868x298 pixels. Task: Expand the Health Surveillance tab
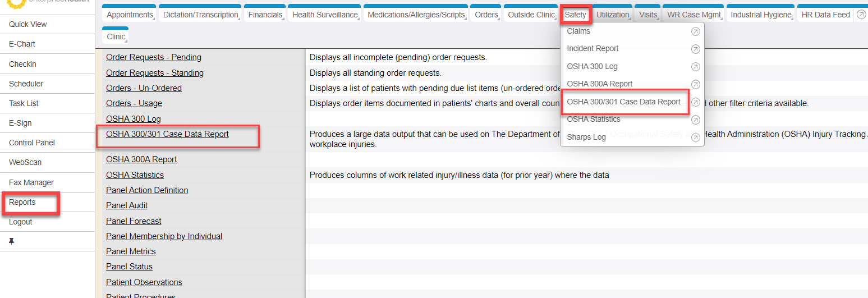pyautogui.click(x=324, y=15)
